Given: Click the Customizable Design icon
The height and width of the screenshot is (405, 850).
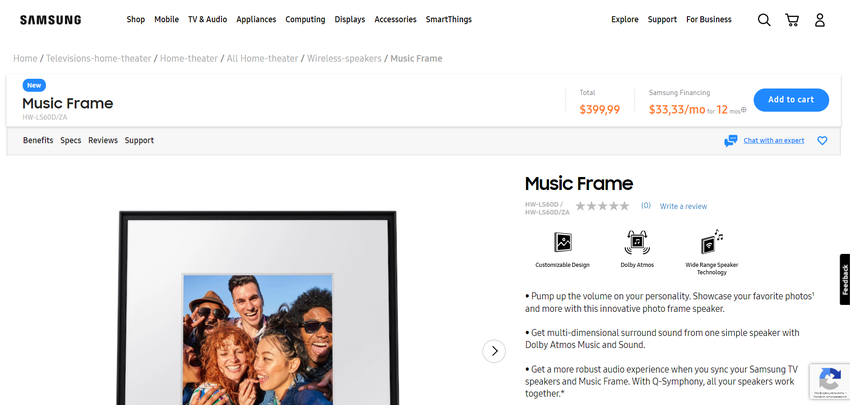Looking at the screenshot, I should [x=563, y=242].
